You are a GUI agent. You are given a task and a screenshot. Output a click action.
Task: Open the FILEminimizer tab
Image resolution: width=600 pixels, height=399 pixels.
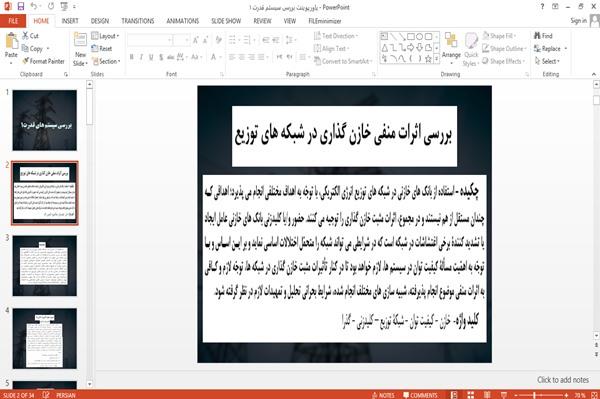(324, 21)
